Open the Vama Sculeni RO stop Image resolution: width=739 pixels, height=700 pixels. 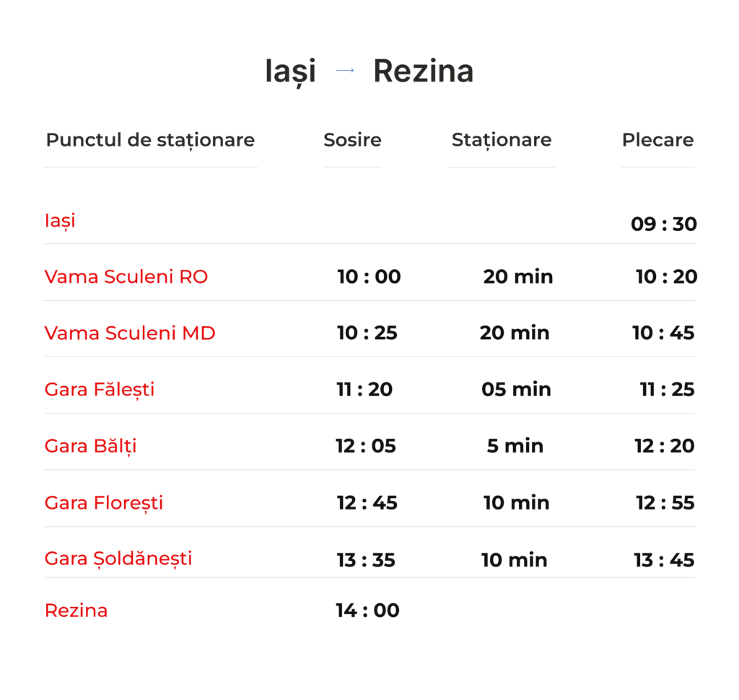tap(126, 276)
